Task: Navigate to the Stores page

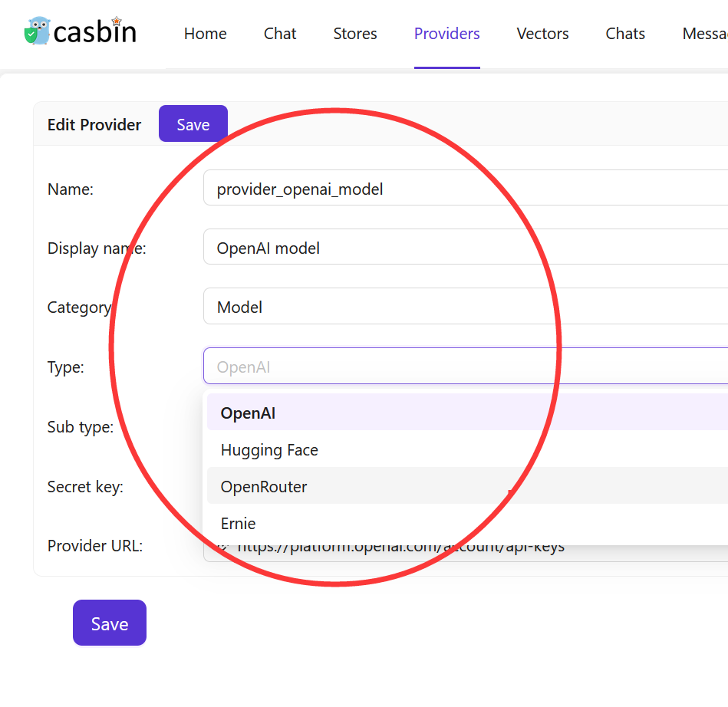Action: click(354, 33)
